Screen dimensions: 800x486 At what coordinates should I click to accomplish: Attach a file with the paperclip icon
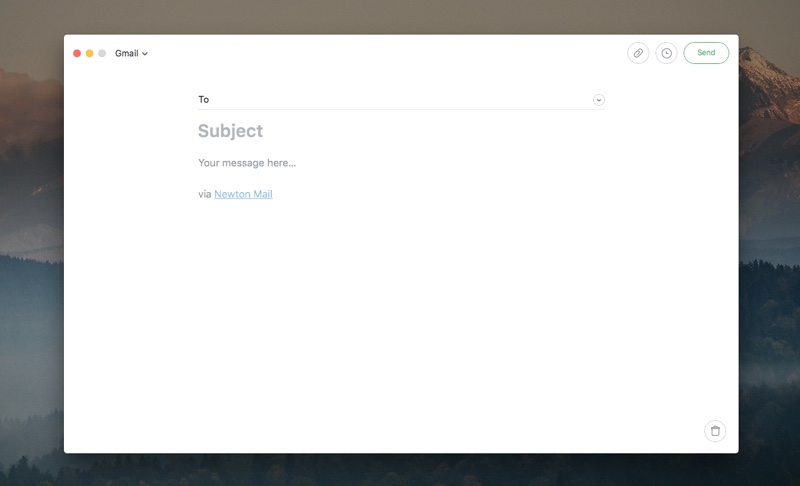tap(638, 53)
